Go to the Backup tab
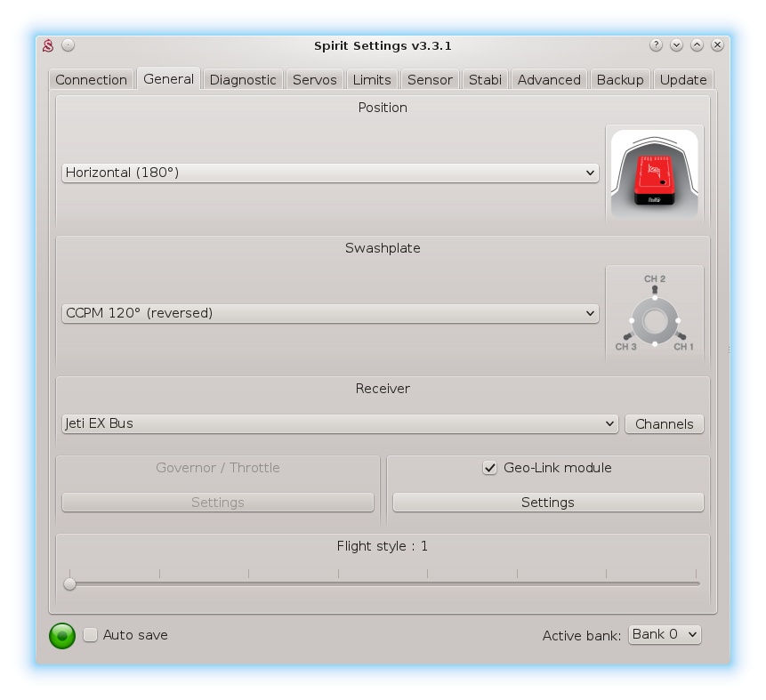This screenshot has width=766, height=700. click(620, 79)
